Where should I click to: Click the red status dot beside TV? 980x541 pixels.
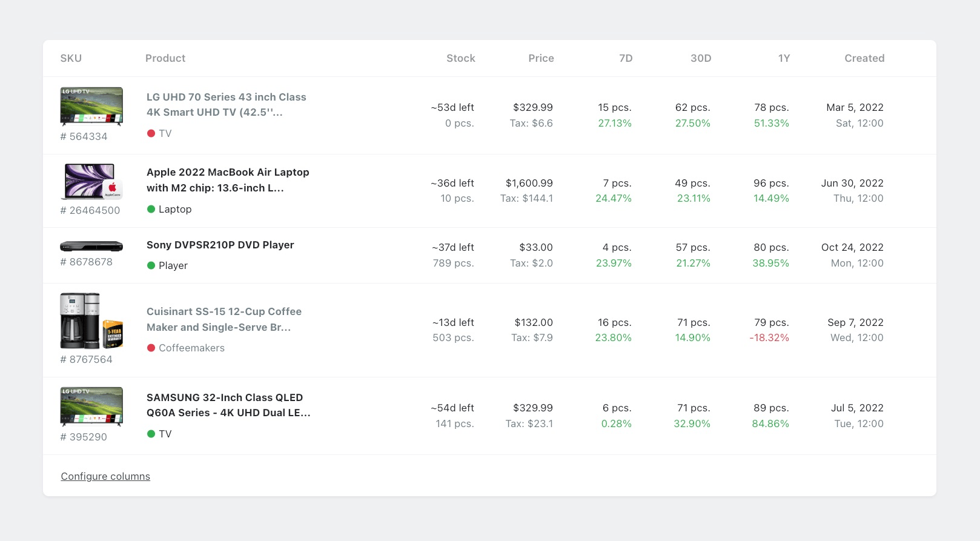click(151, 133)
